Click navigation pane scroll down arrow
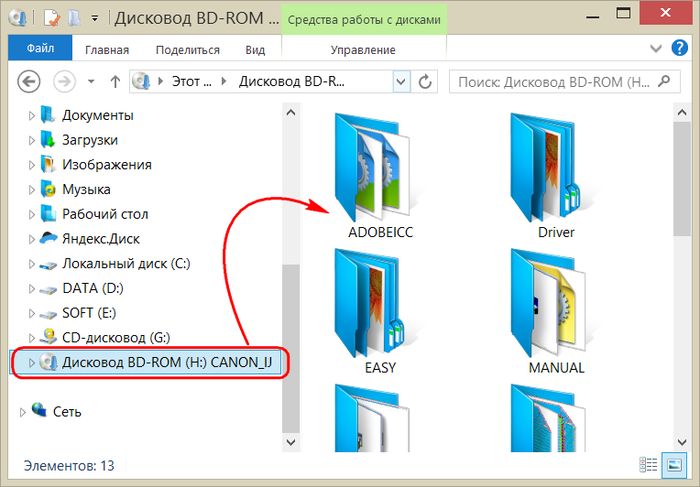The height and width of the screenshot is (487, 700). [291, 442]
